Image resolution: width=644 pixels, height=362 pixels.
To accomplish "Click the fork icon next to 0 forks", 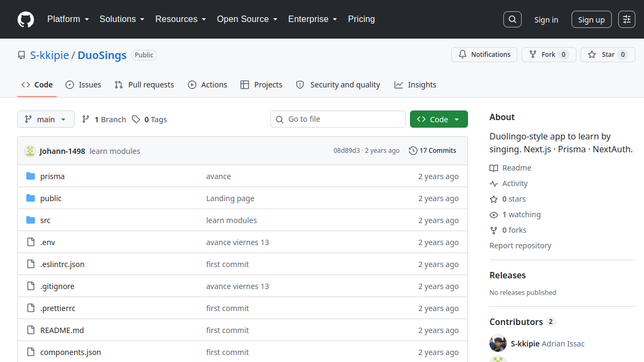I will [x=494, y=230].
